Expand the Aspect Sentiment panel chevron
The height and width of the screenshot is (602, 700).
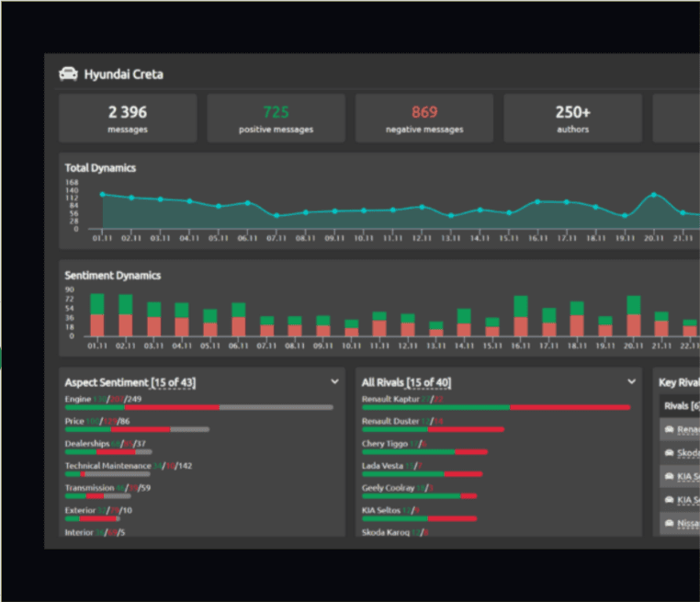334,381
